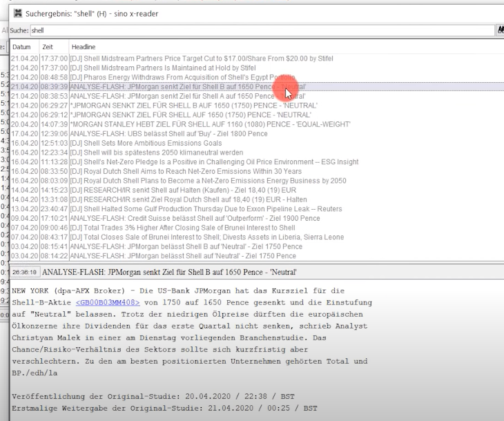Select 'JPMorgan senkt Ziel für Shell B' 08:39:39 row
Image resolution: width=504 pixels, height=421 pixels.
coord(257,87)
